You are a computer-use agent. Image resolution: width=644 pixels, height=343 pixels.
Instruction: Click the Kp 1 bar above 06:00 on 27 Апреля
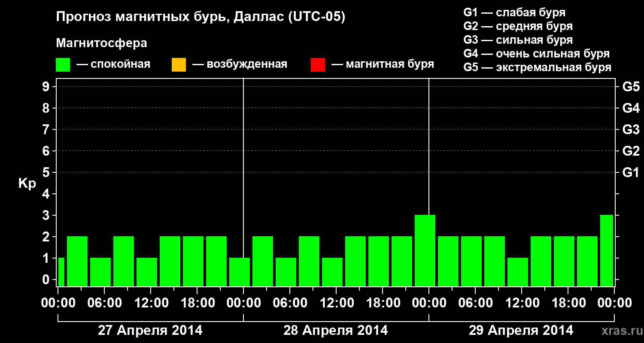[x=100, y=272]
